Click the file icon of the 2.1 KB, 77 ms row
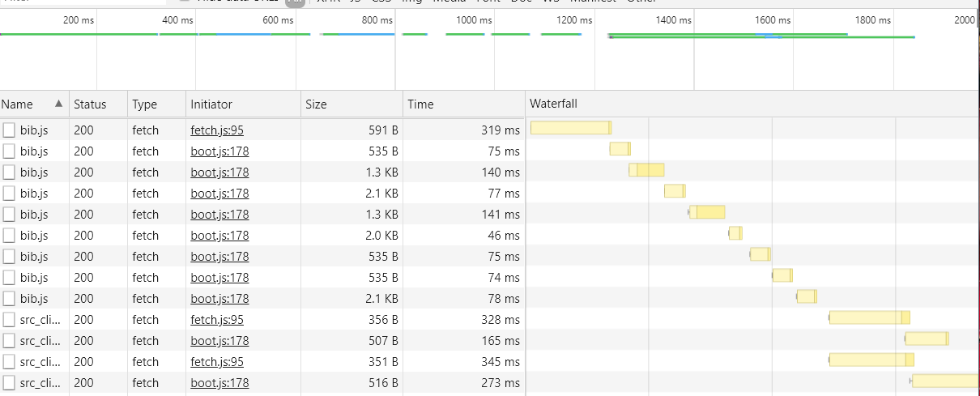980x396 pixels. [x=9, y=193]
